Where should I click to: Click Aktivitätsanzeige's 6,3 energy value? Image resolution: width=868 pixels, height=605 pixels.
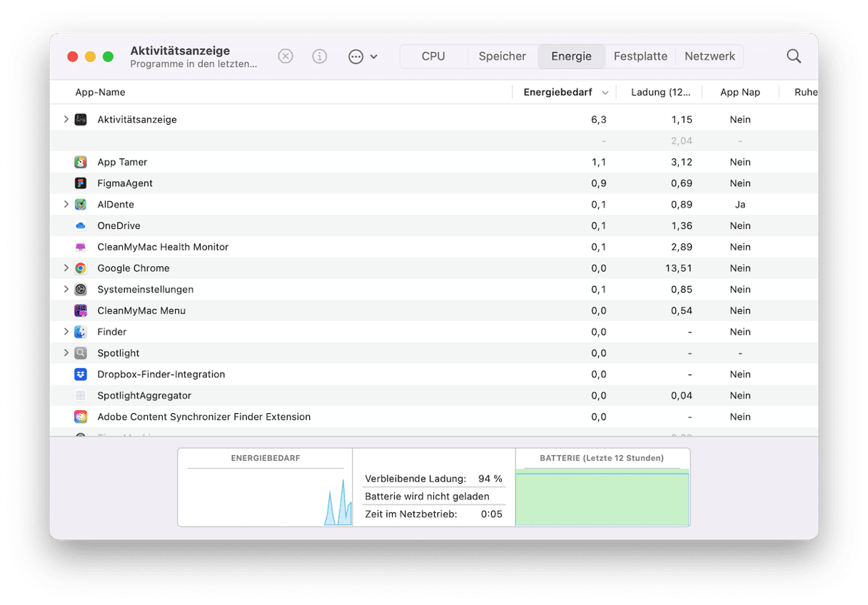(599, 119)
